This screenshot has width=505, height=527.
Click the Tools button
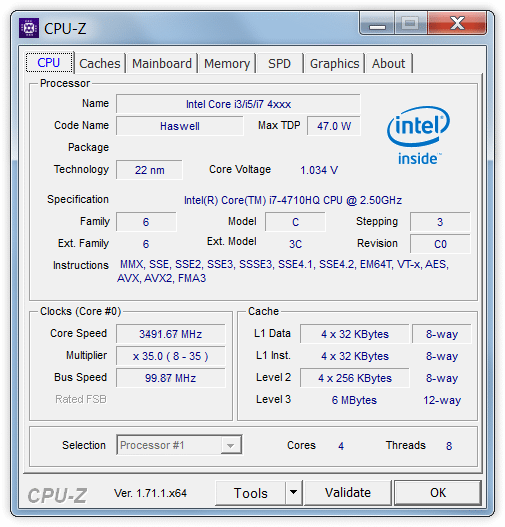click(x=250, y=493)
